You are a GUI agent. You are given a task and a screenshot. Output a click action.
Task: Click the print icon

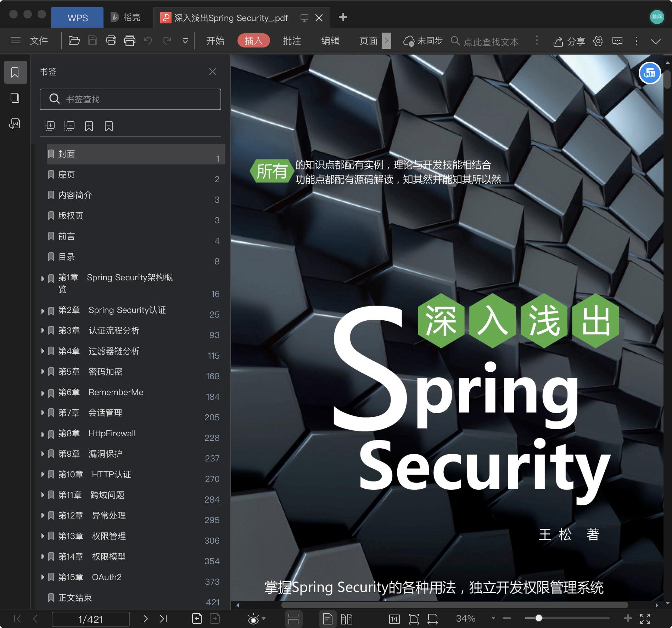(x=111, y=40)
